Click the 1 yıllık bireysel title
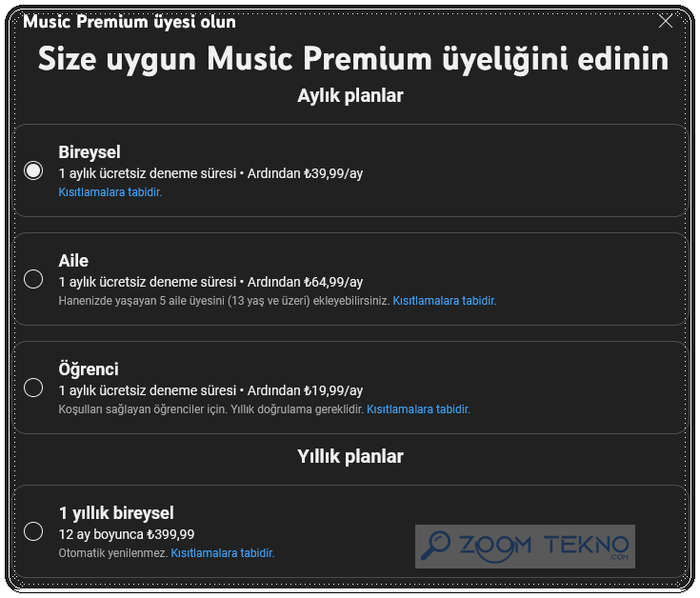The image size is (700, 598). click(116, 513)
